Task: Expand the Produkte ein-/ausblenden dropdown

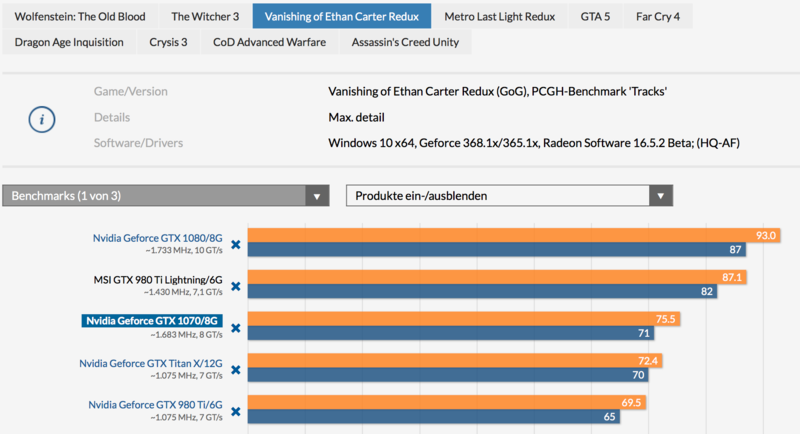Action: tap(509, 196)
